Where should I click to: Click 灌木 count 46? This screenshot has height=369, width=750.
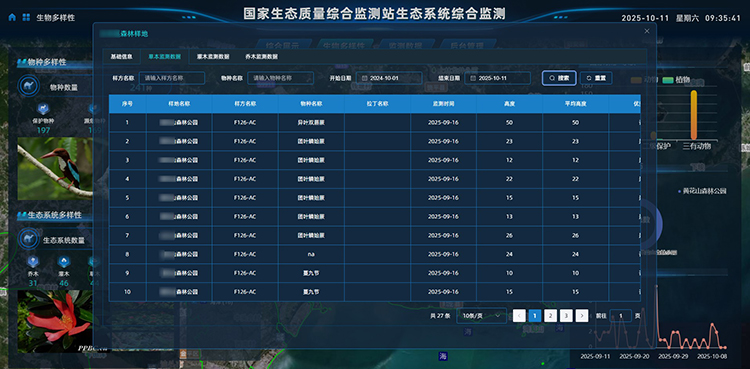pos(64,283)
